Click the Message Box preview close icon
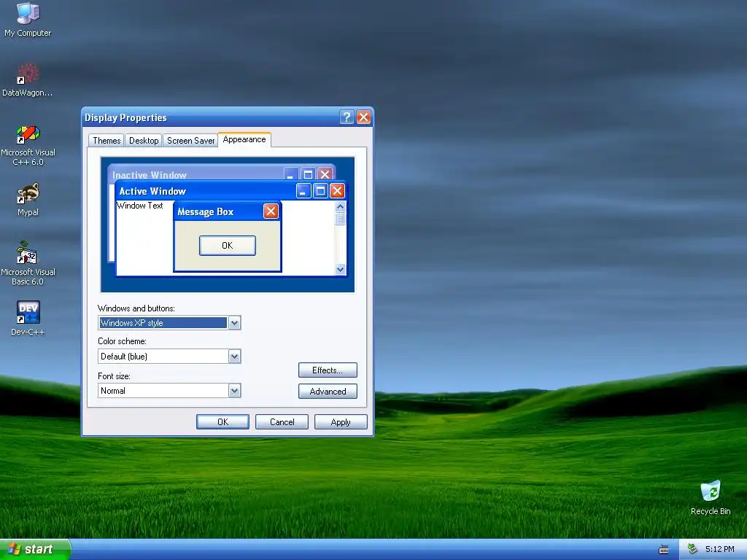Image resolution: width=747 pixels, height=560 pixels. pos(271,211)
